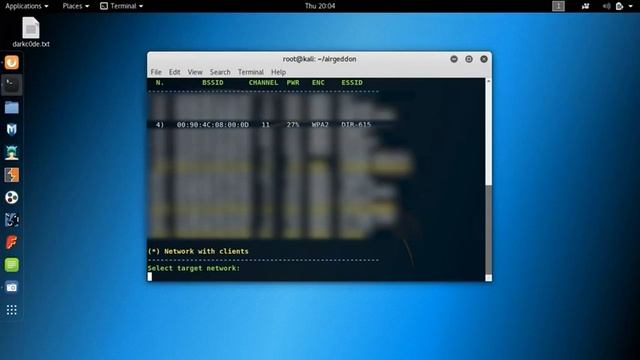
Task: Click the WPA2 encryption value
Action: click(320, 124)
